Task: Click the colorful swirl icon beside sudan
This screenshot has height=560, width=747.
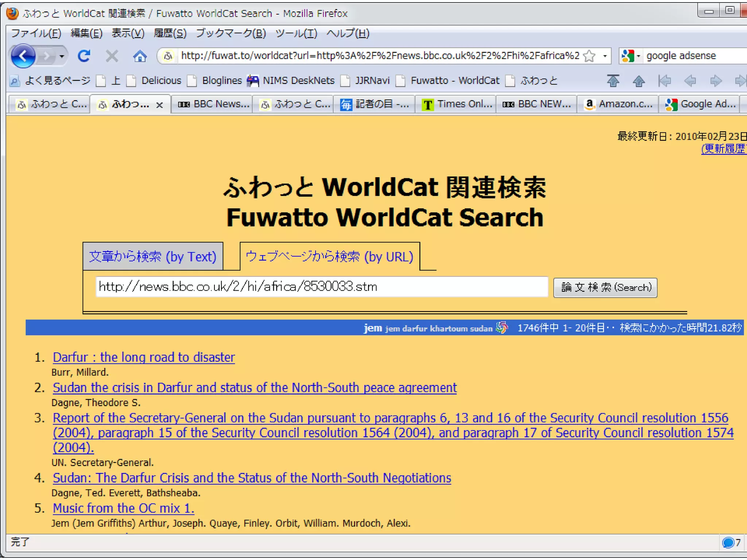Action: pos(502,328)
